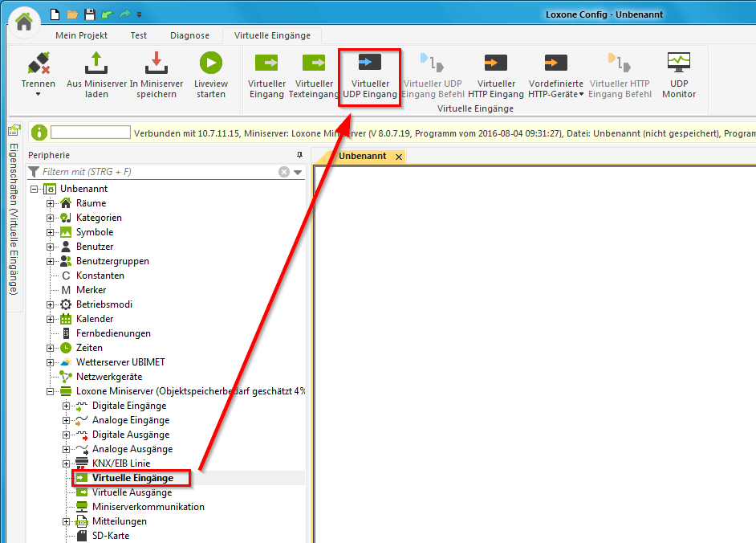Click the Save icon in quick access toolbar

pyautogui.click(x=90, y=14)
